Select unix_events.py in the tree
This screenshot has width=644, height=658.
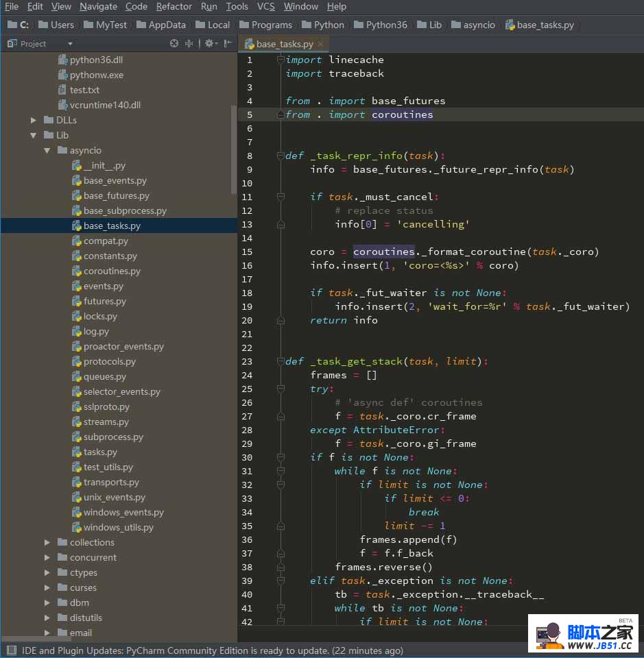pos(114,498)
